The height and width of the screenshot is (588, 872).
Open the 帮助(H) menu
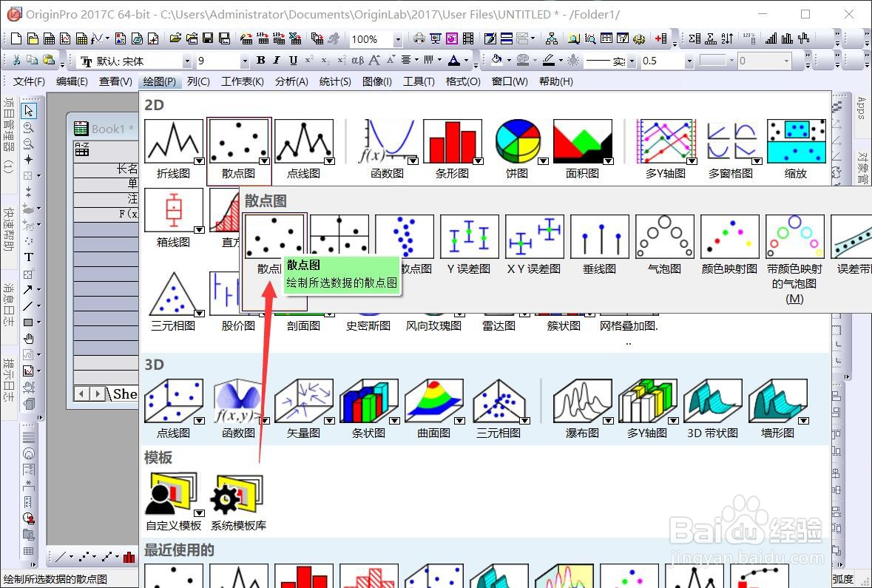[x=556, y=82]
